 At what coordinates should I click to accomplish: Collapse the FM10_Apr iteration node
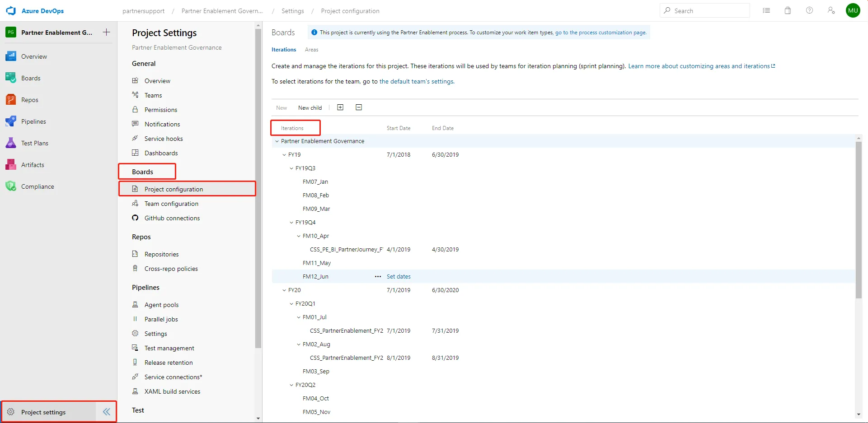[x=299, y=236]
